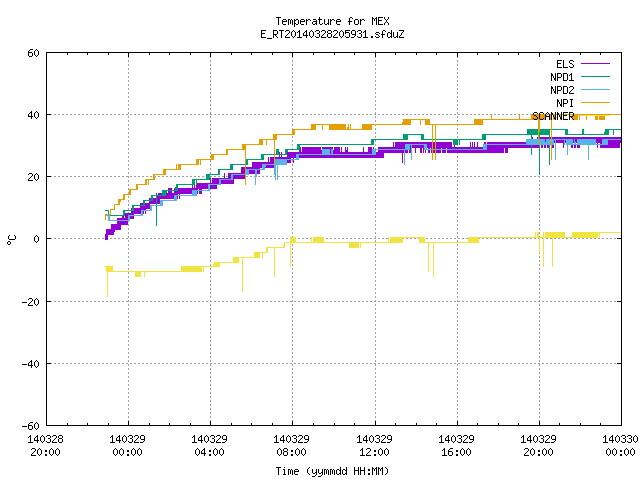Image resolution: width=640 pixels, height=480 pixels.
Task: Select the filename E_RT20140328205931.sfduZ subtitle
Action: (x=332, y=34)
